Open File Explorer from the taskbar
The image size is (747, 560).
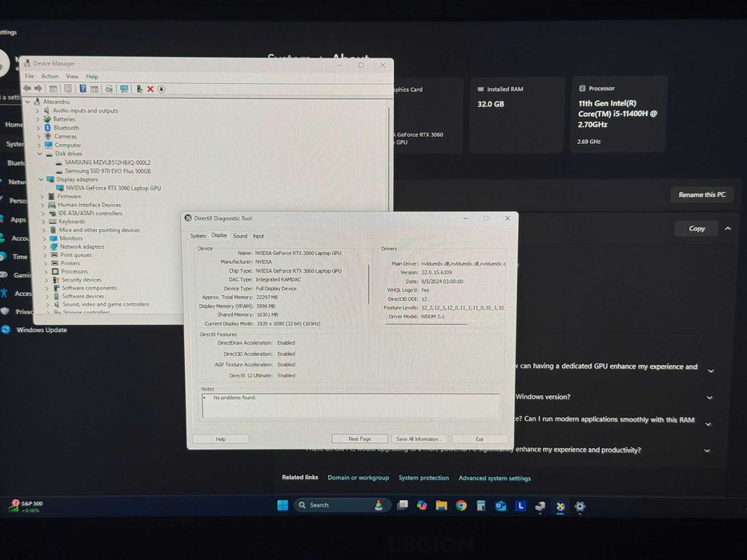(442, 506)
